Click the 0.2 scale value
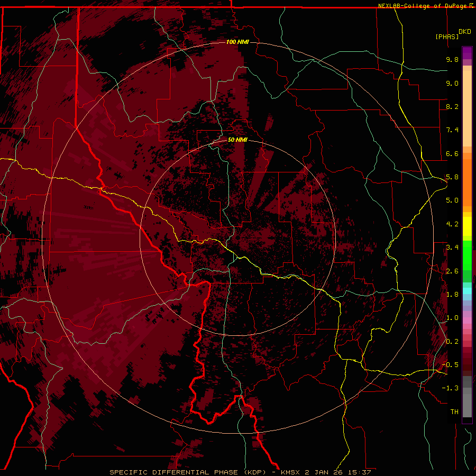The image size is (476, 476). pos(452,342)
